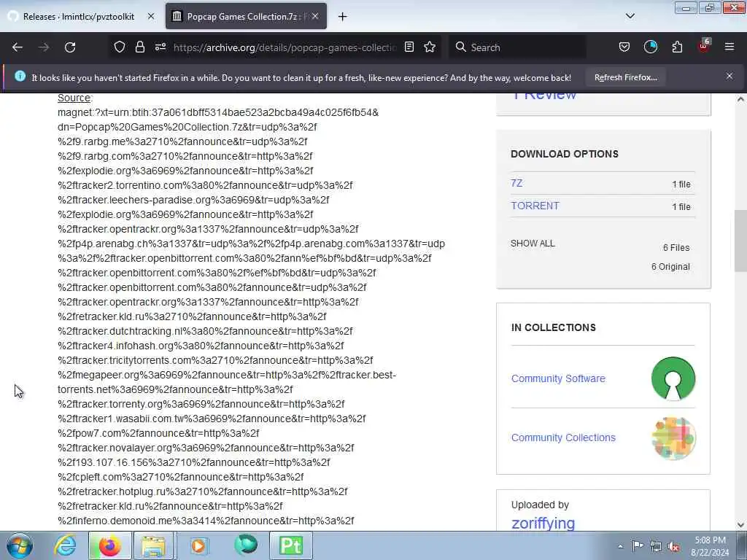Open Windows Explorer from taskbar
Image resolution: width=747 pixels, height=560 pixels.
153,545
